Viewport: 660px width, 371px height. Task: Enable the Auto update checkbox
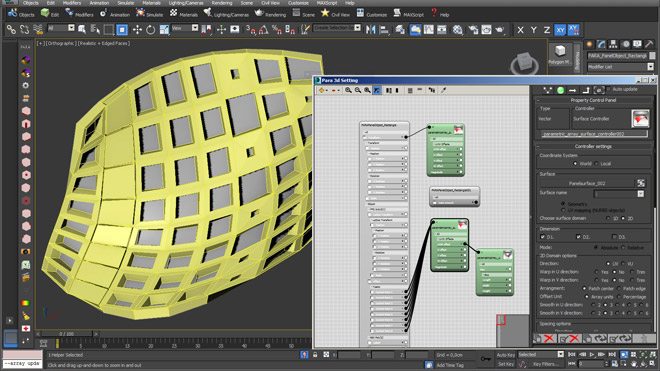[x=609, y=89]
